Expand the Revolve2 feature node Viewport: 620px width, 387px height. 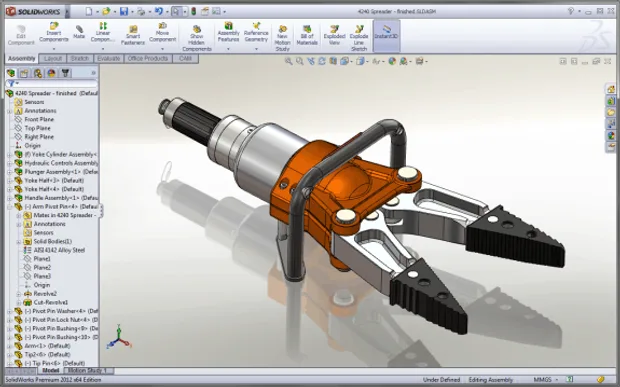19,294
